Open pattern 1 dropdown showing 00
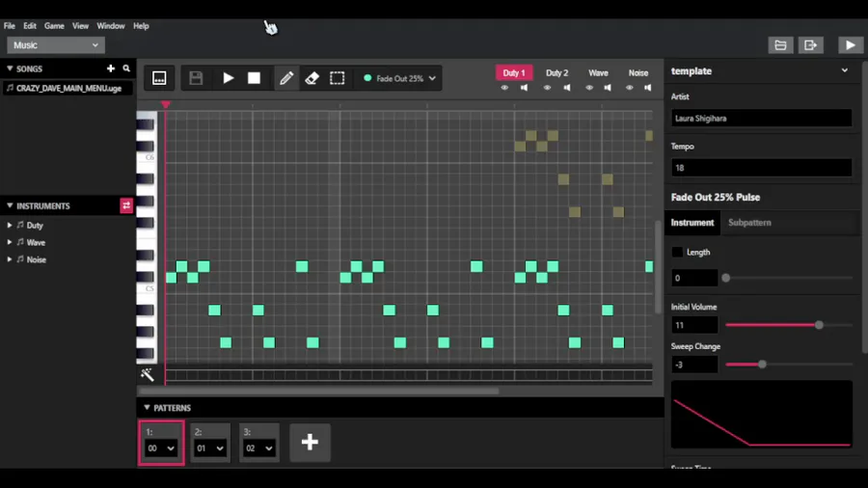The image size is (868, 488). click(x=161, y=448)
